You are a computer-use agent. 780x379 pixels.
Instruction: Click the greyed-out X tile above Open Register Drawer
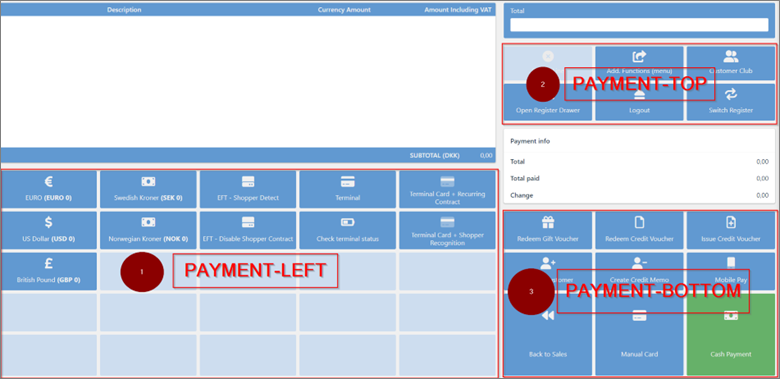(x=548, y=63)
